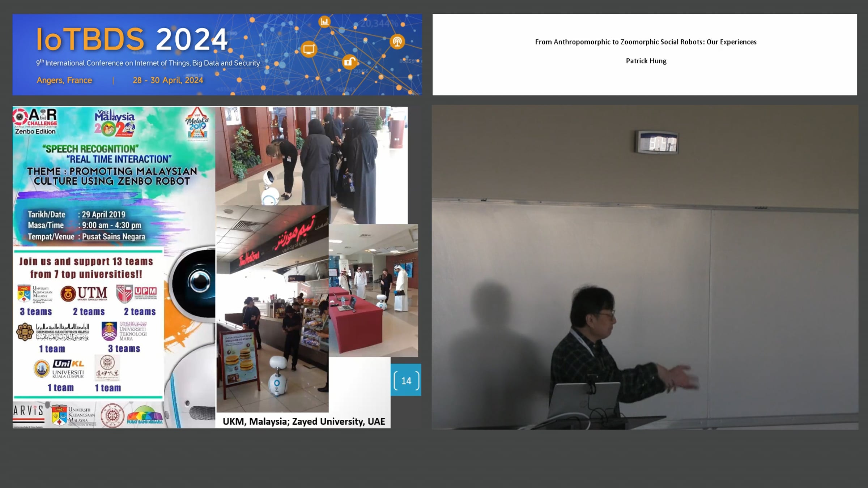Click the speaker video feed

[644, 267]
